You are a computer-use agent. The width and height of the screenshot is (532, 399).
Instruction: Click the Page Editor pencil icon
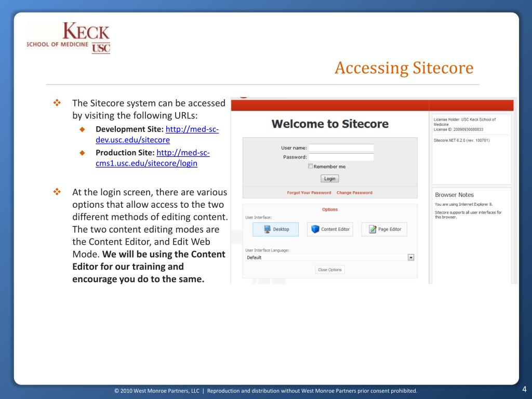373,229
